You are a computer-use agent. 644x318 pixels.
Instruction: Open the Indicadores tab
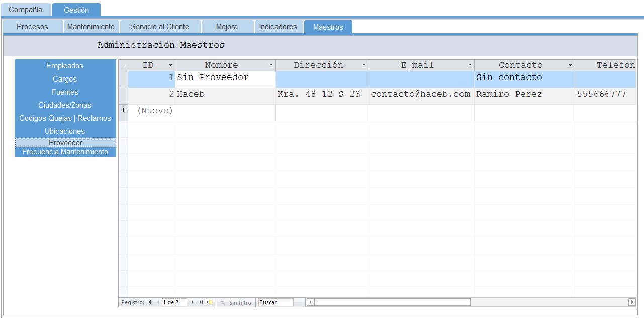point(278,27)
